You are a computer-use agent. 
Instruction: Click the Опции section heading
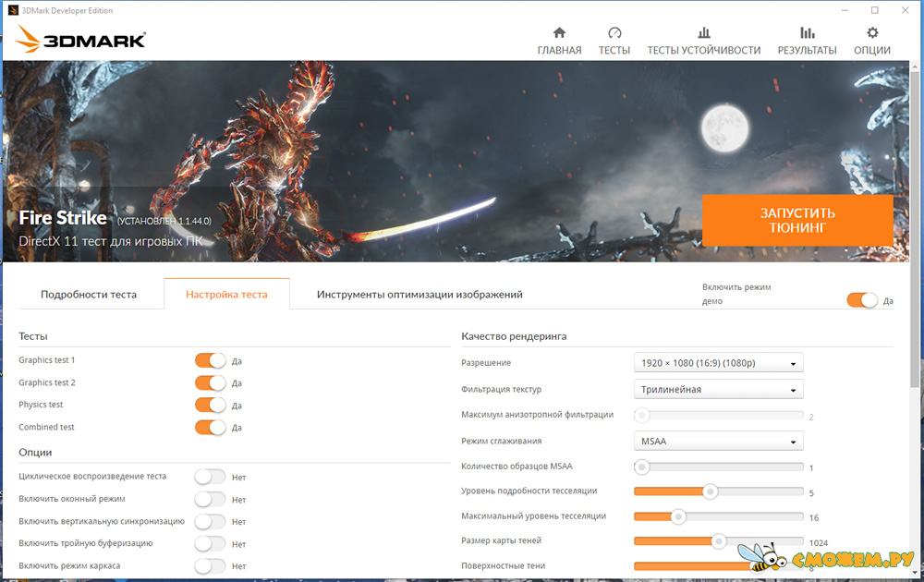(x=35, y=453)
